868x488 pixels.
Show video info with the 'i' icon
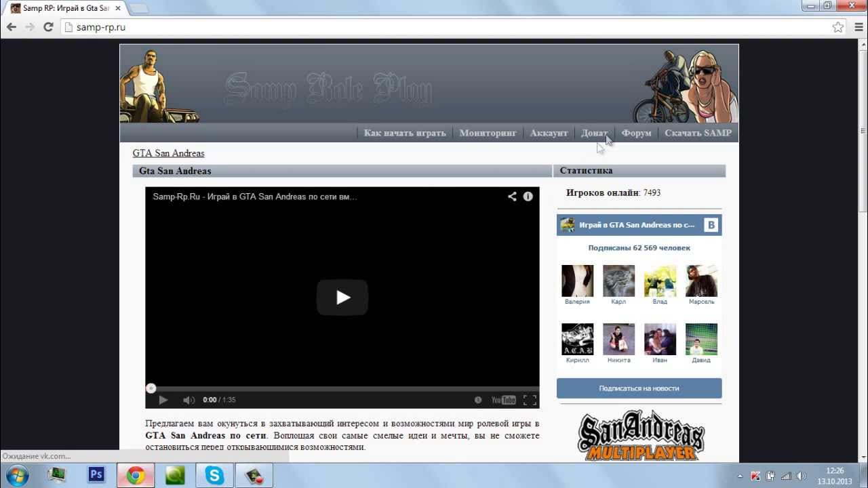528,197
